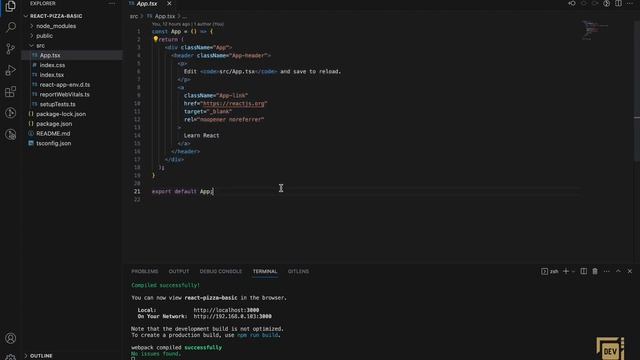The height and width of the screenshot is (360, 640).
Task: Click the minimap code overview
Action: pyautogui.click(x=594, y=31)
